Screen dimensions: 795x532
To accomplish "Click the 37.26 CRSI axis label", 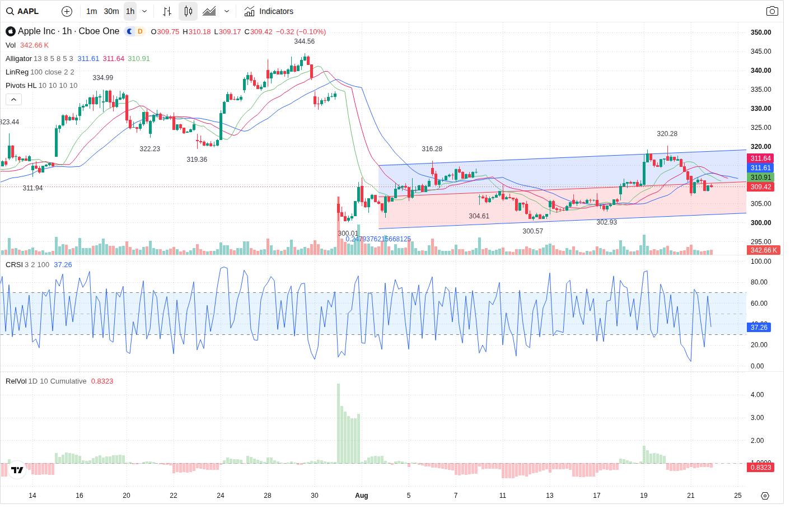I will pos(759,328).
